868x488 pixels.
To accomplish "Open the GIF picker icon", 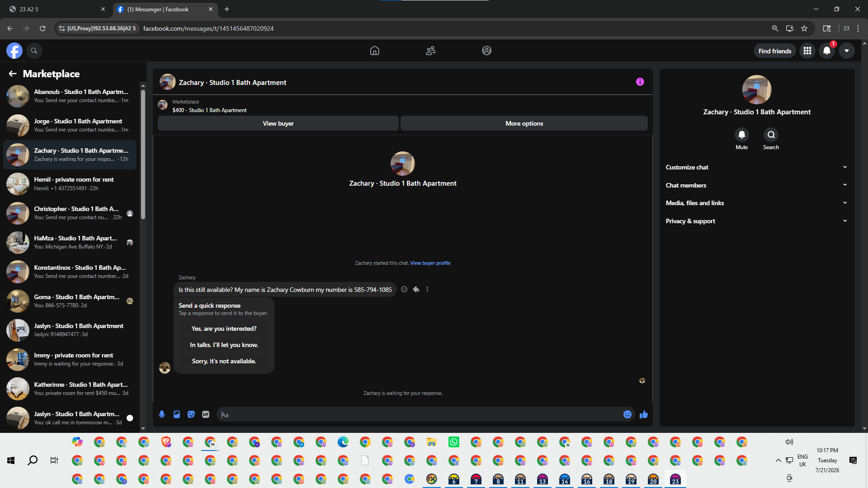I will pyautogui.click(x=206, y=414).
